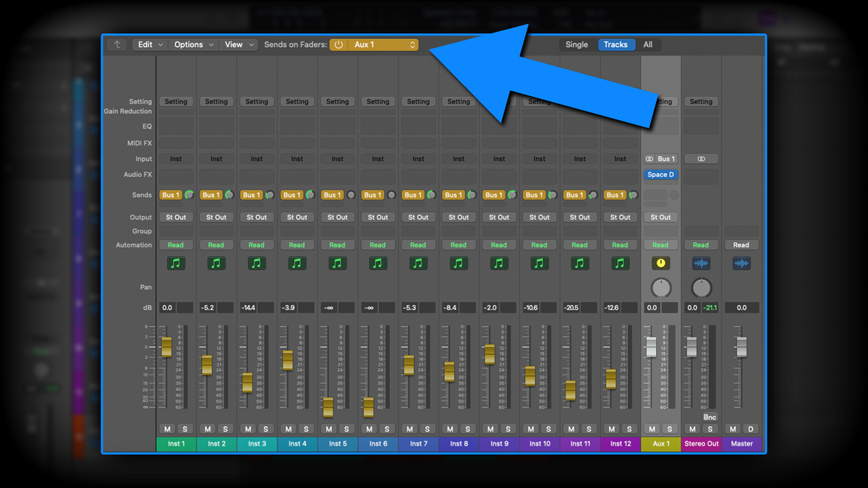The height and width of the screenshot is (488, 868).
Task: Open the Options menu
Action: tap(192, 44)
